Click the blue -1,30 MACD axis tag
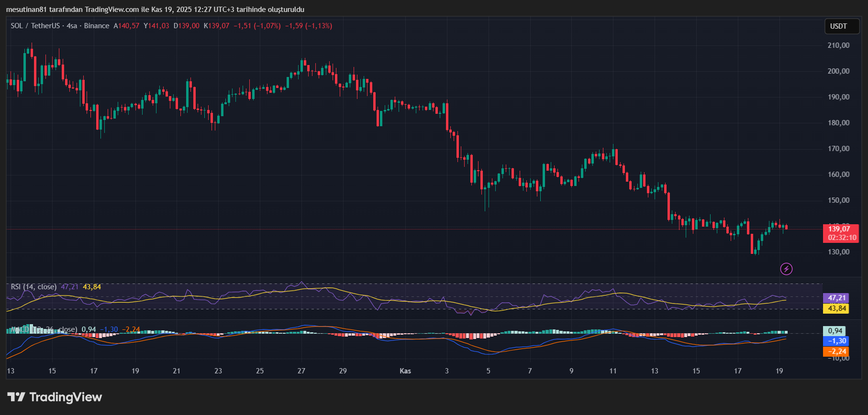 835,341
